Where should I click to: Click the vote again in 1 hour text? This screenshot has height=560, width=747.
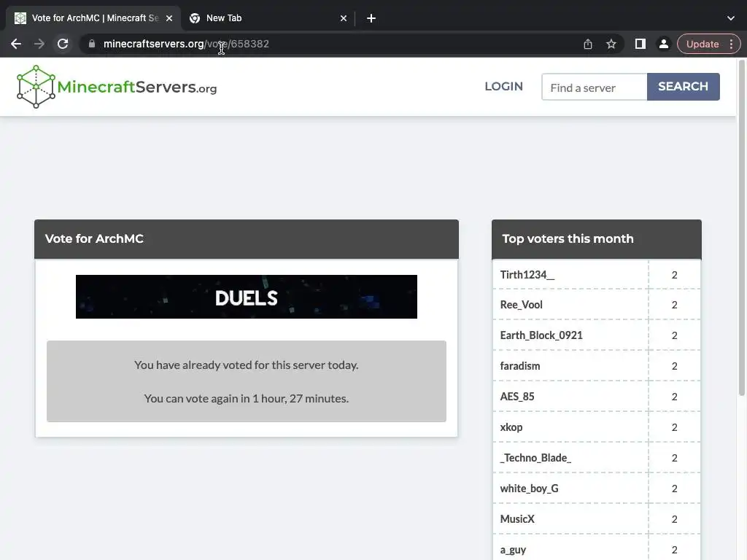click(247, 398)
